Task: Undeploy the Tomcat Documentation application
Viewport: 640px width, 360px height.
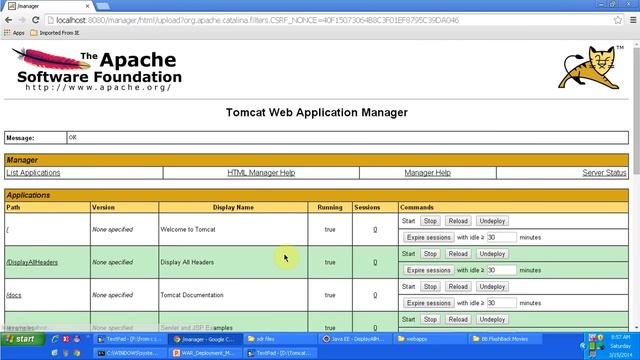Action: pyautogui.click(x=492, y=287)
